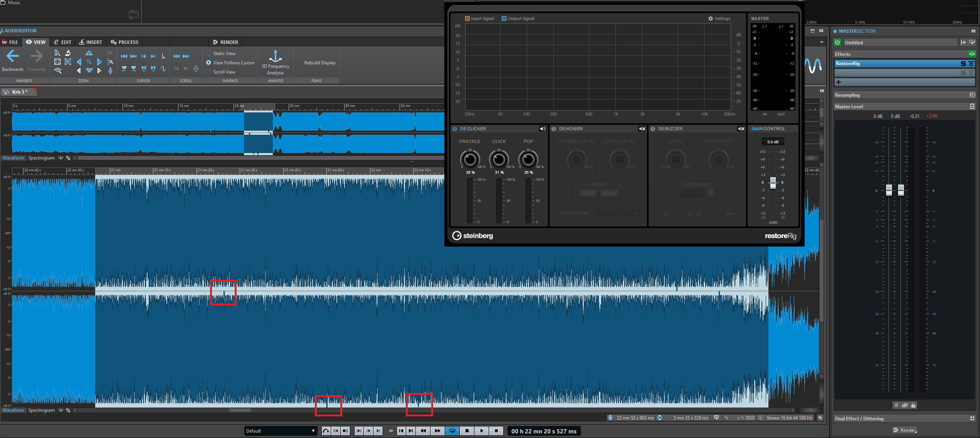Viewport: 980px width, 438px height.
Task: Click the Gain Control fader handle
Action: [x=773, y=183]
